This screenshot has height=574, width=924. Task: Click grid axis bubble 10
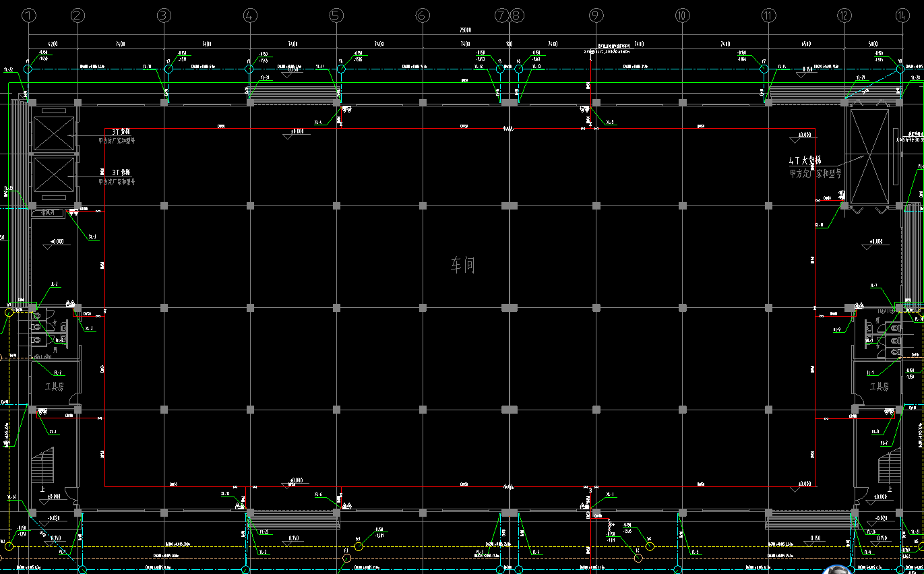pos(682,15)
